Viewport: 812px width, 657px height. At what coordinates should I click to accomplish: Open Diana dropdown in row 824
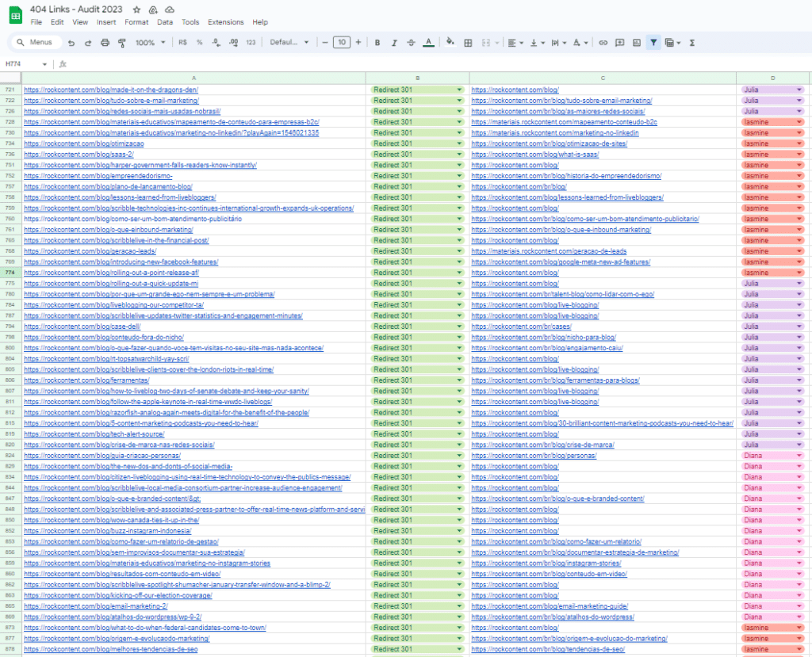point(799,456)
